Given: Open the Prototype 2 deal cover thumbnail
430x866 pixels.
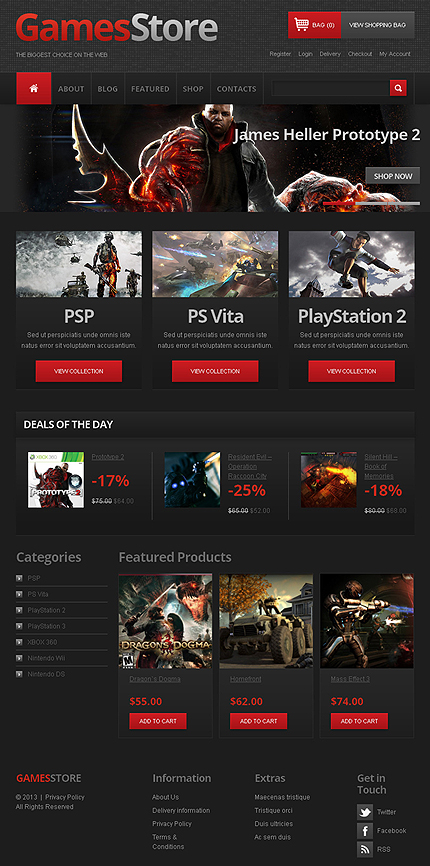Looking at the screenshot, I should click(x=56, y=479).
